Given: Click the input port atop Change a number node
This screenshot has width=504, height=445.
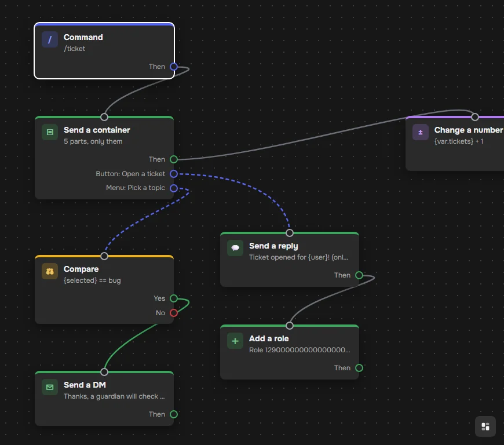Looking at the screenshot, I should (x=475, y=117).
